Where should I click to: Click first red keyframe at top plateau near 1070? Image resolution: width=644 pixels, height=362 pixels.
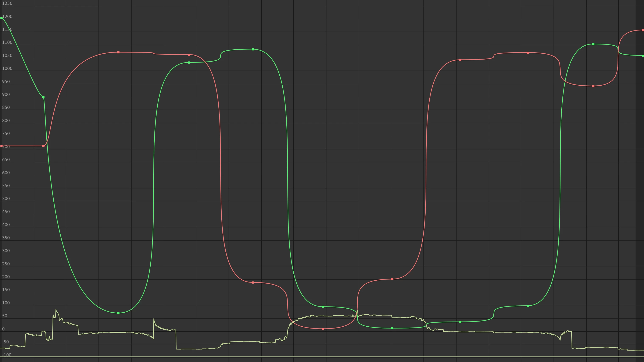coord(118,52)
